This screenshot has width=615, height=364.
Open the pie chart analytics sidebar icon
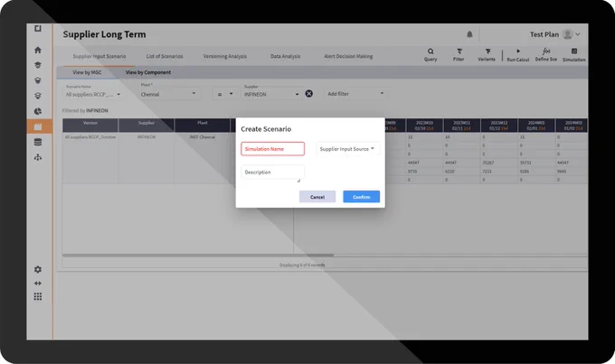[38, 111]
